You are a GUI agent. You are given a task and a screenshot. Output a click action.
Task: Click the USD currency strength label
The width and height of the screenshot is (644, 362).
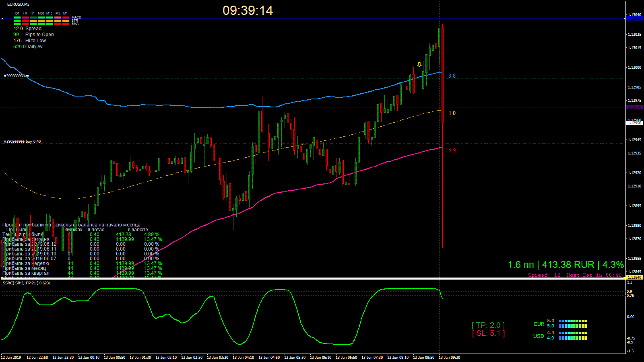[539, 336]
